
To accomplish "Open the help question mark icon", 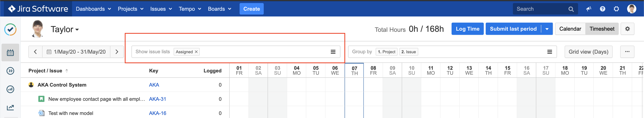I will coord(602,9).
